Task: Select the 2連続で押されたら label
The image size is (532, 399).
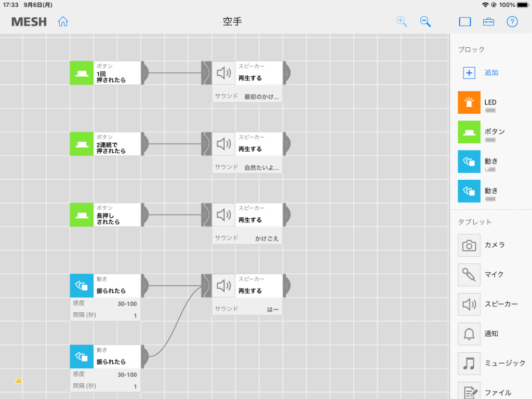Action: (111, 148)
